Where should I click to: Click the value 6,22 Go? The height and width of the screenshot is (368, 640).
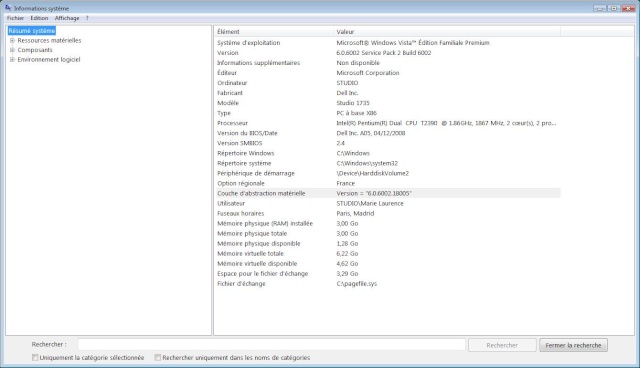point(347,253)
